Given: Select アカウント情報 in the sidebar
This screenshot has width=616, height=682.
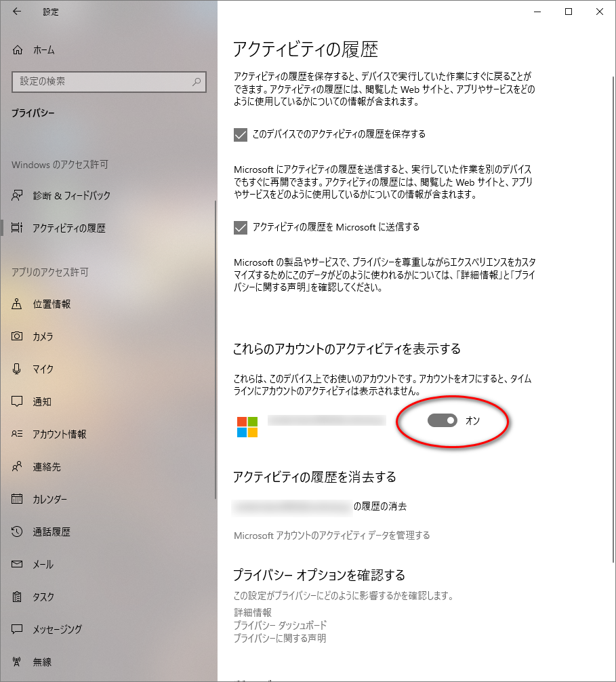Looking at the screenshot, I should 60,435.
